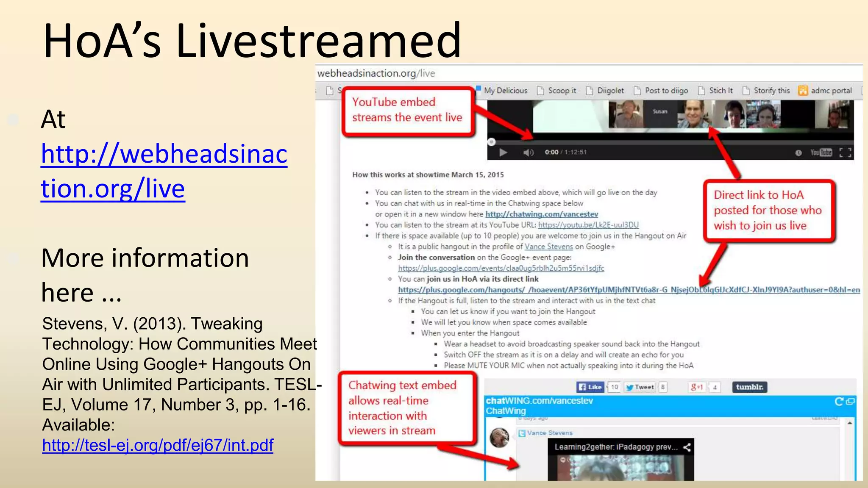Open Watch later clock icon in player
The height and width of the screenshot is (488, 868).
(x=798, y=152)
